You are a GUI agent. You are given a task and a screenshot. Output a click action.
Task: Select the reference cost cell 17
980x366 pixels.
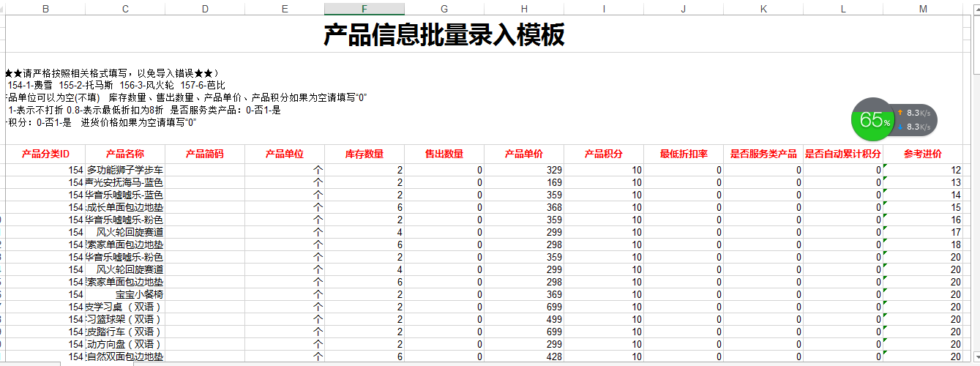(923, 232)
